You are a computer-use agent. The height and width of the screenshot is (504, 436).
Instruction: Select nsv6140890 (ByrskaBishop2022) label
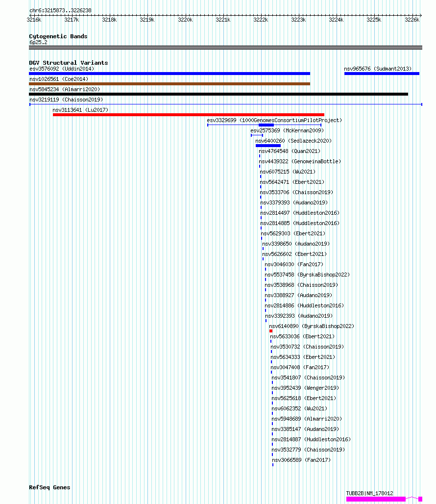(312, 326)
